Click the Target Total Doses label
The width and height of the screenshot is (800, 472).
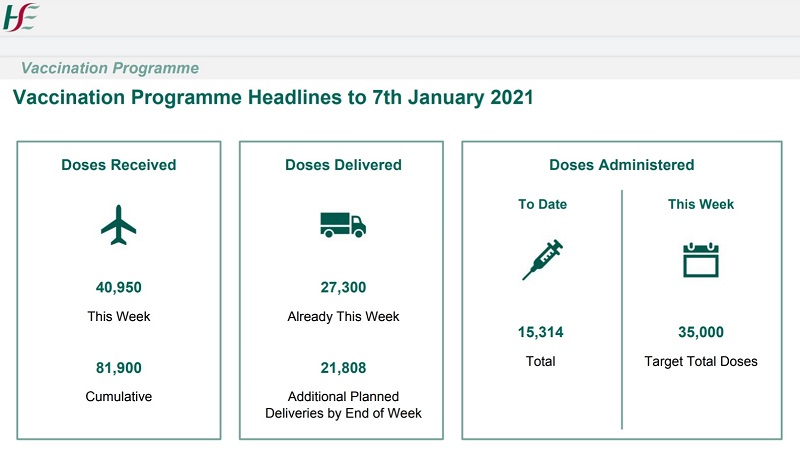tap(700, 361)
